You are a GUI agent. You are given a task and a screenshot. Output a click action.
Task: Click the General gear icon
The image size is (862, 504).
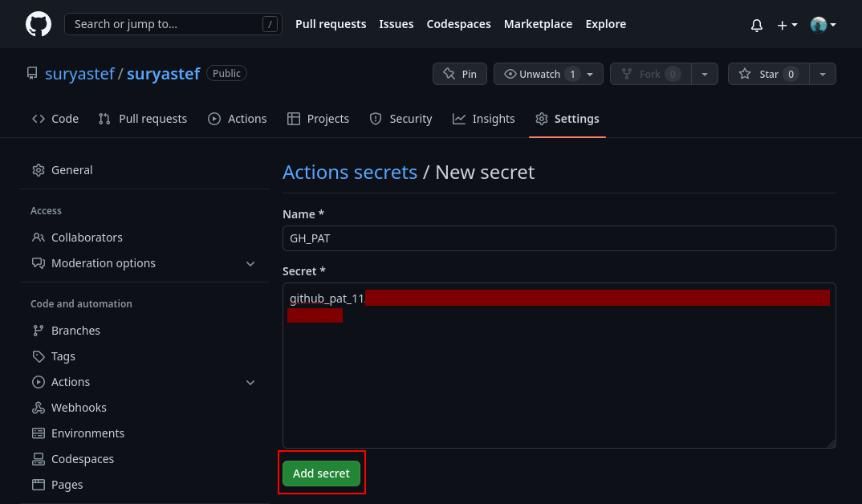pyautogui.click(x=39, y=170)
